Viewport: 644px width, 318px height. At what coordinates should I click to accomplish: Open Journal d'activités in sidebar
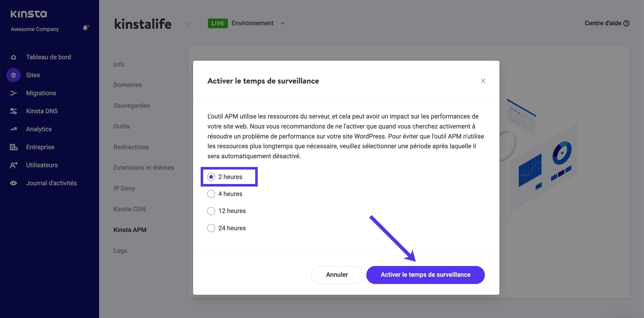[52, 183]
